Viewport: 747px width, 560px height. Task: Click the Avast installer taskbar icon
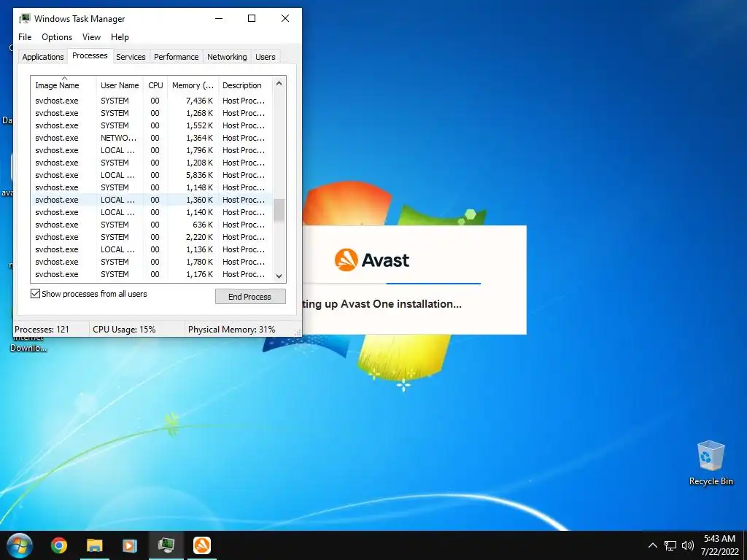(202, 545)
